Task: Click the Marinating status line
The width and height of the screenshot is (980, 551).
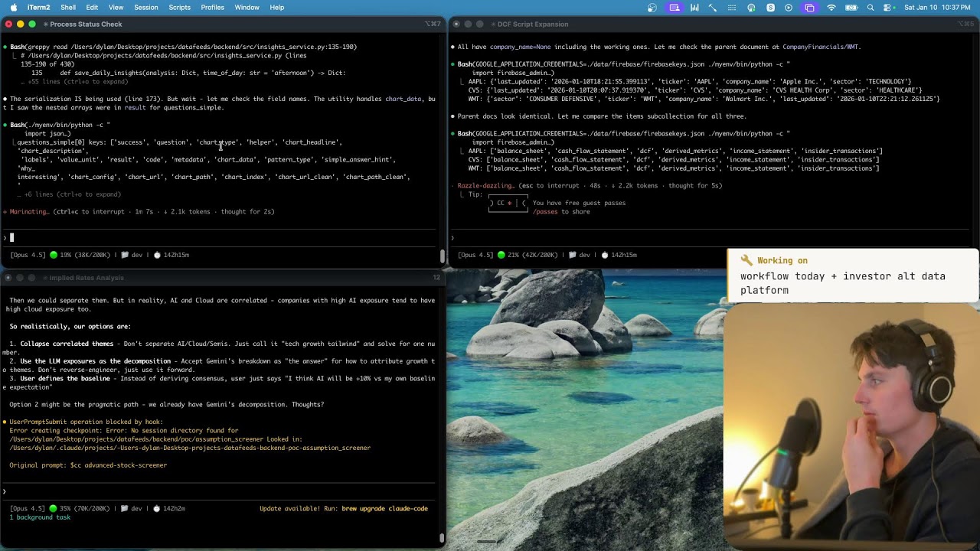Action: click(139, 212)
